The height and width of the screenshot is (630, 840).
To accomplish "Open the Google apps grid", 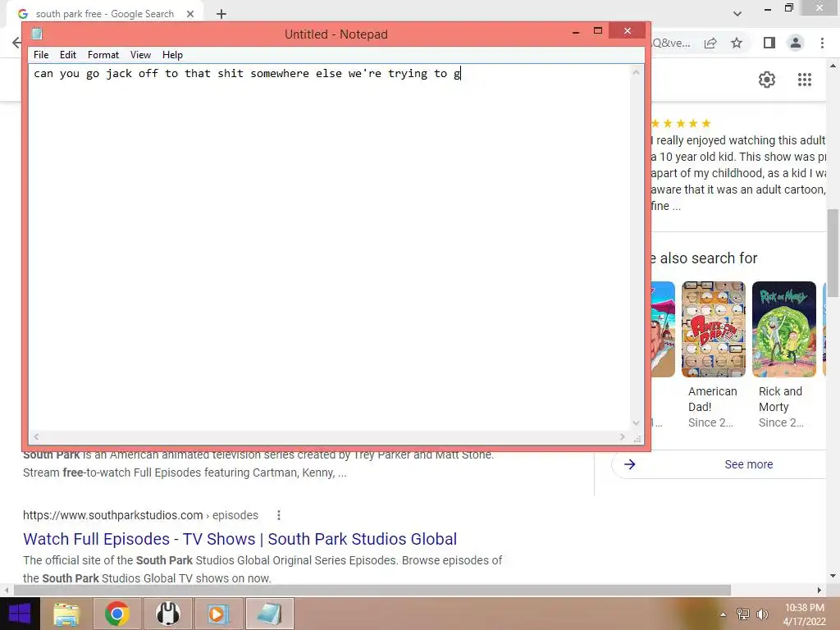I will point(804,80).
